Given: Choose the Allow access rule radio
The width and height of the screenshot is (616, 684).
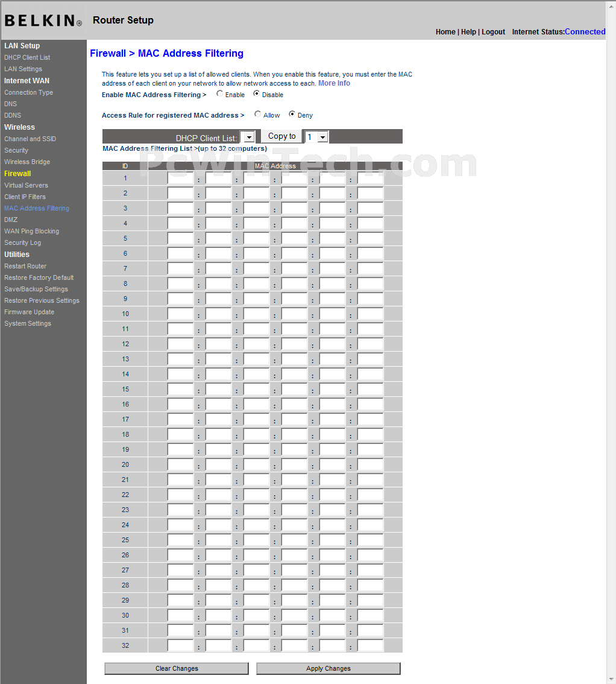Looking at the screenshot, I should point(257,114).
